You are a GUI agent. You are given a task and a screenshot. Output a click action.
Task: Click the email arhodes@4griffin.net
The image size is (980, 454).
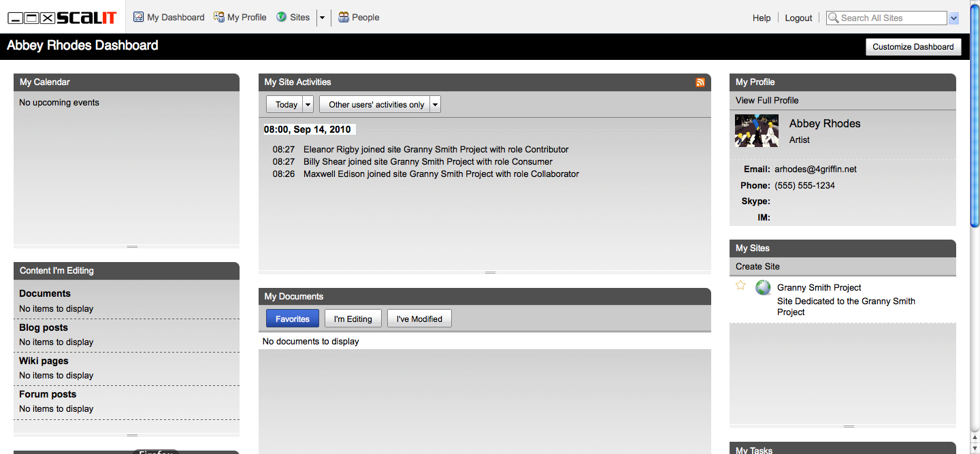coord(815,169)
